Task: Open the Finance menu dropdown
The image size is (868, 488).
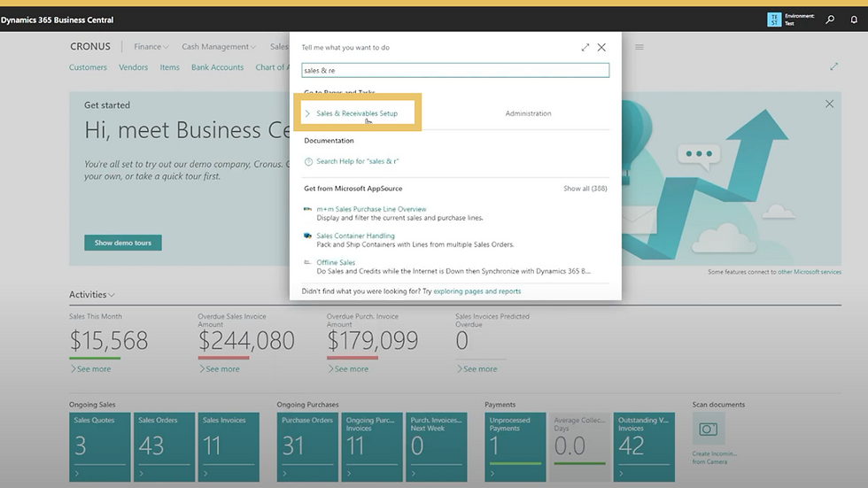Action: point(151,47)
